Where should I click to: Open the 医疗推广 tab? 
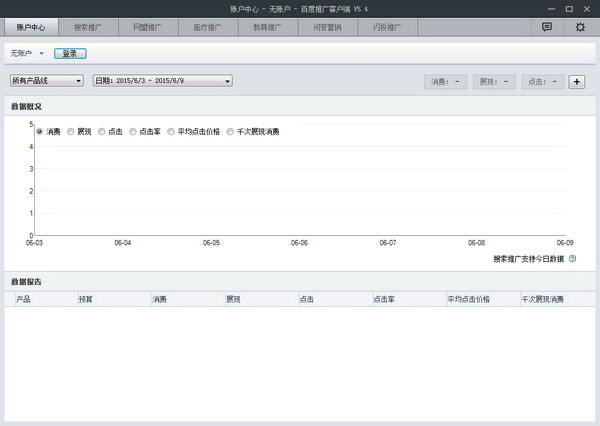pyautogui.click(x=209, y=27)
